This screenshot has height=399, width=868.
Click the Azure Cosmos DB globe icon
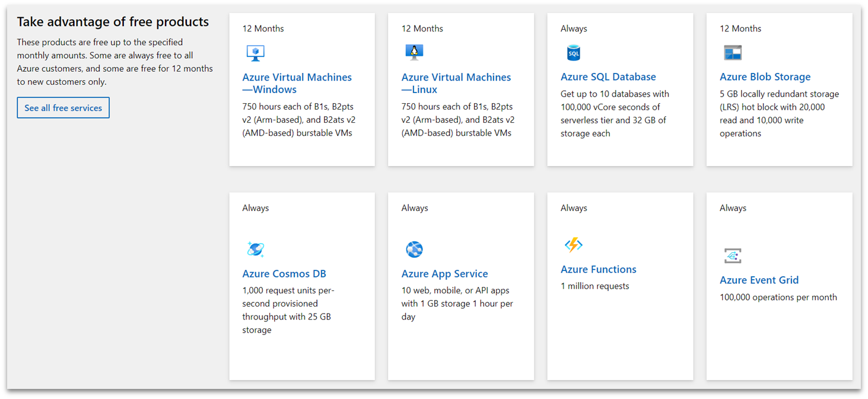point(255,249)
